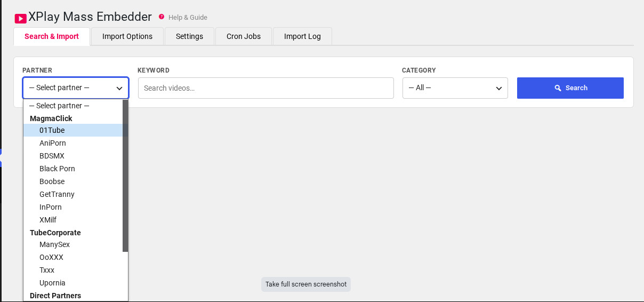This screenshot has height=302, width=644.
Task: Pick BDSMX in the partner list
Action: pyautogui.click(x=73, y=156)
